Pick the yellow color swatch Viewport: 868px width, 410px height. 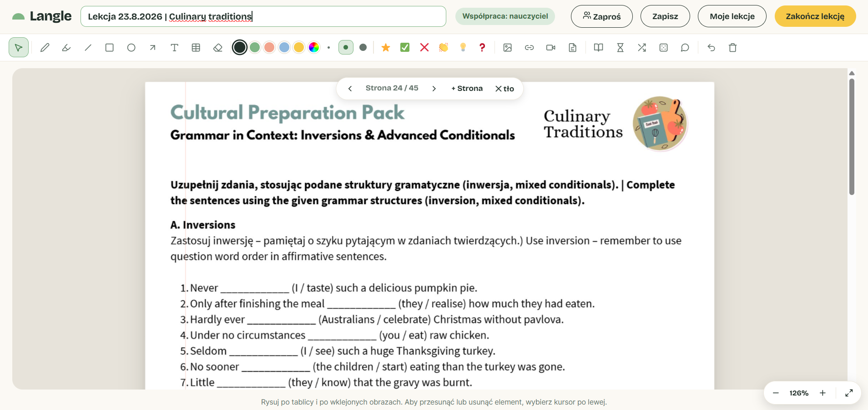[x=299, y=47]
